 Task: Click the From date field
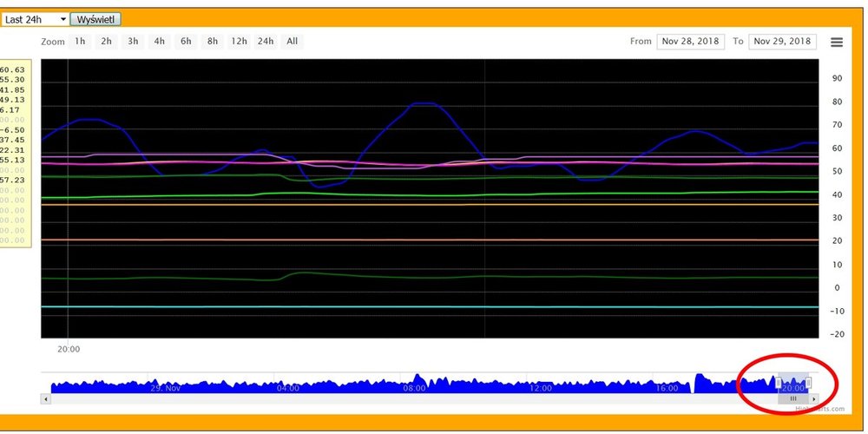pos(690,42)
